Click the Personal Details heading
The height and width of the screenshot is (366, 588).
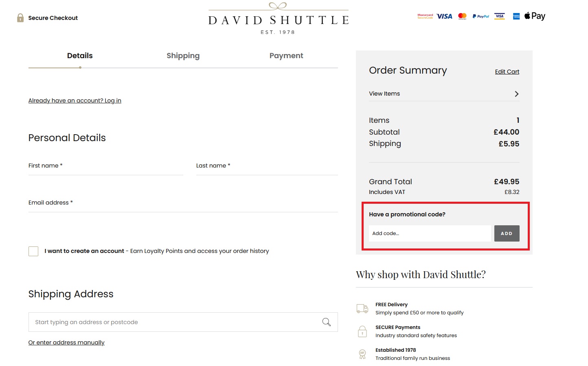click(67, 138)
